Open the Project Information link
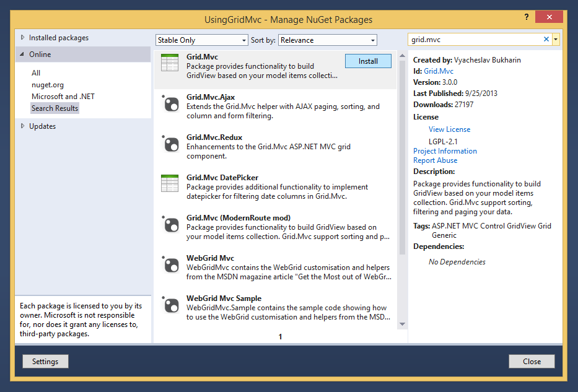Viewport: 578px width, 392px height. tap(445, 151)
